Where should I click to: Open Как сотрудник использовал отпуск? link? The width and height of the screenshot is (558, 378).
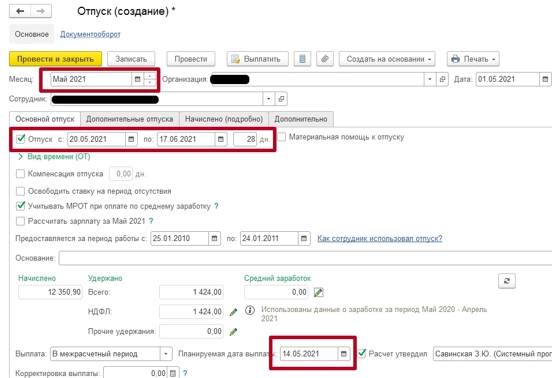point(380,238)
